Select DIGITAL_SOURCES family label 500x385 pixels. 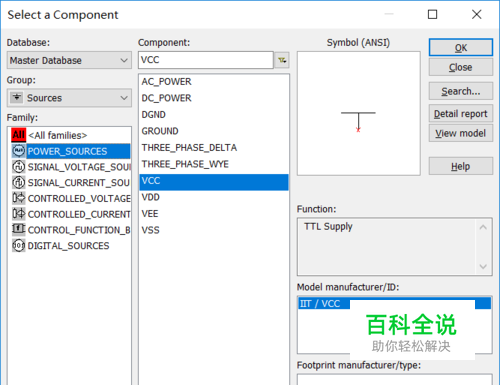68,246
